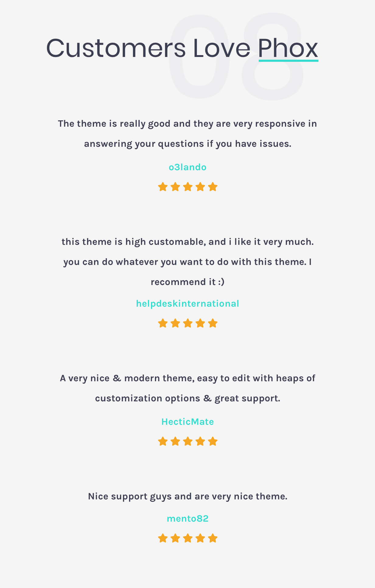Viewport: 375px width, 588px height.
Task: Click the review starting 'The theme is really good'
Action: pyautogui.click(x=187, y=134)
